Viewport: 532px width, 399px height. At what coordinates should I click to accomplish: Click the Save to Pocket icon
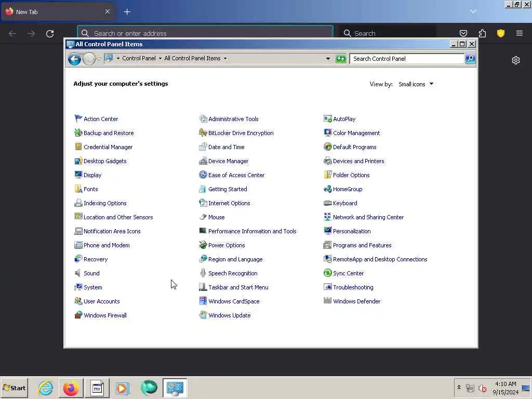coord(463,33)
